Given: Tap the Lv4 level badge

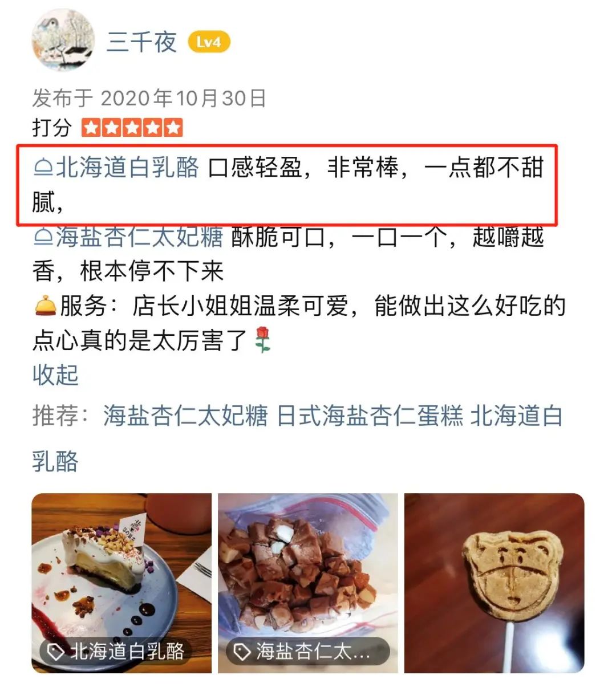Looking at the screenshot, I should click(x=209, y=42).
